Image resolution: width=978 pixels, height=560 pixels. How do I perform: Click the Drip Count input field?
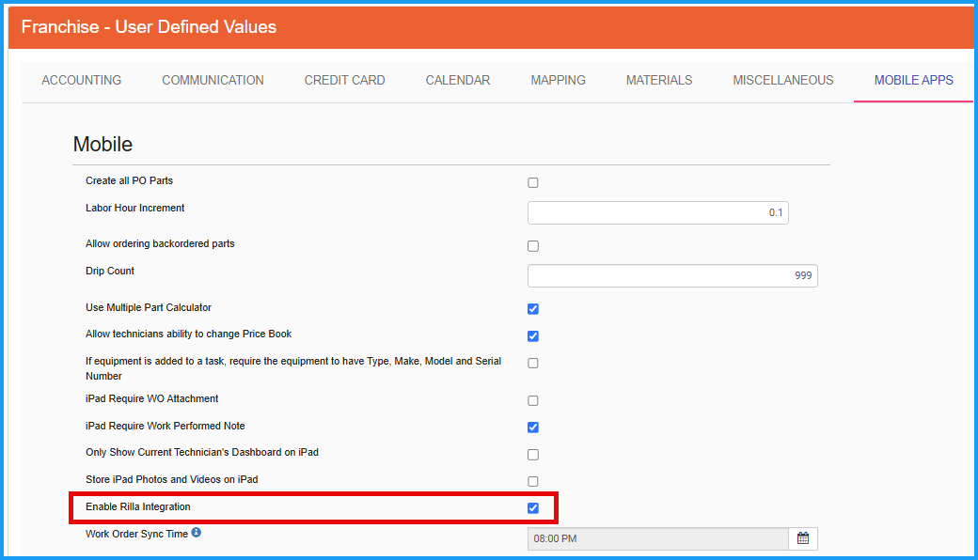pos(672,276)
